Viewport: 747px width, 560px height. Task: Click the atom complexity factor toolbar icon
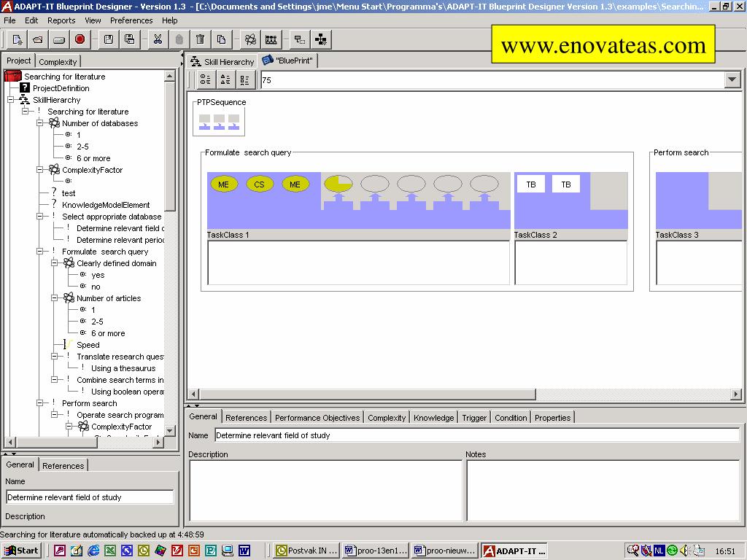(251, 39)
